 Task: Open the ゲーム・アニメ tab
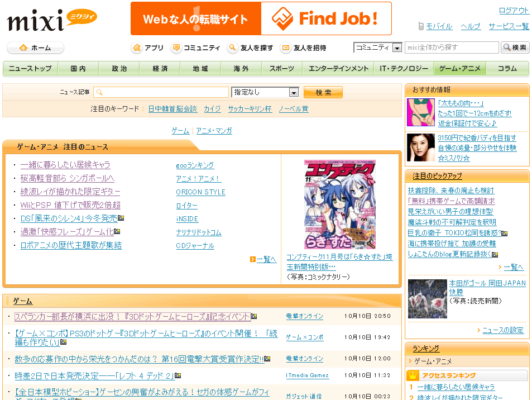460,68
